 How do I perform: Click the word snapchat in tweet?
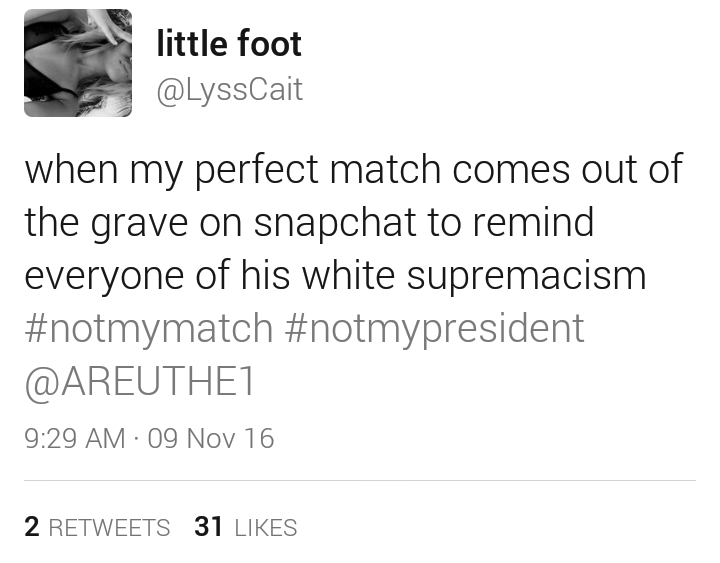335,222
